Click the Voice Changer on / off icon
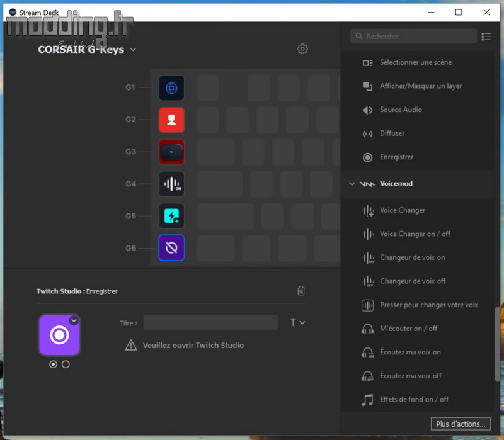504x440 pixels. [367, 234]
